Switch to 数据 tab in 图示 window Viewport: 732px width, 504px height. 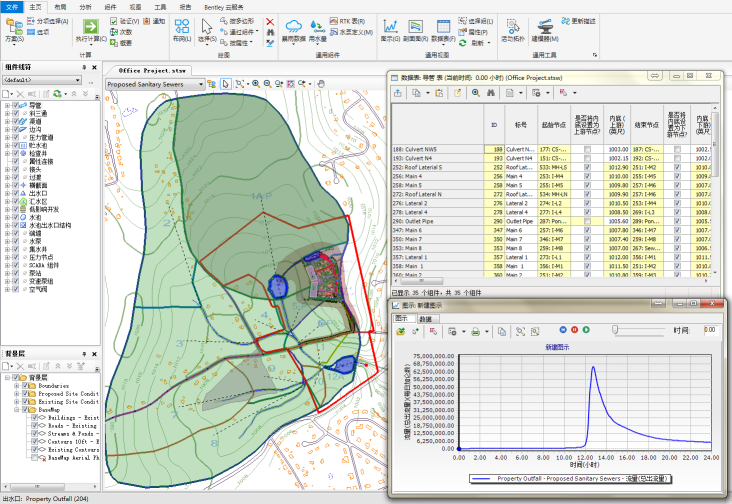coord(425,319)
